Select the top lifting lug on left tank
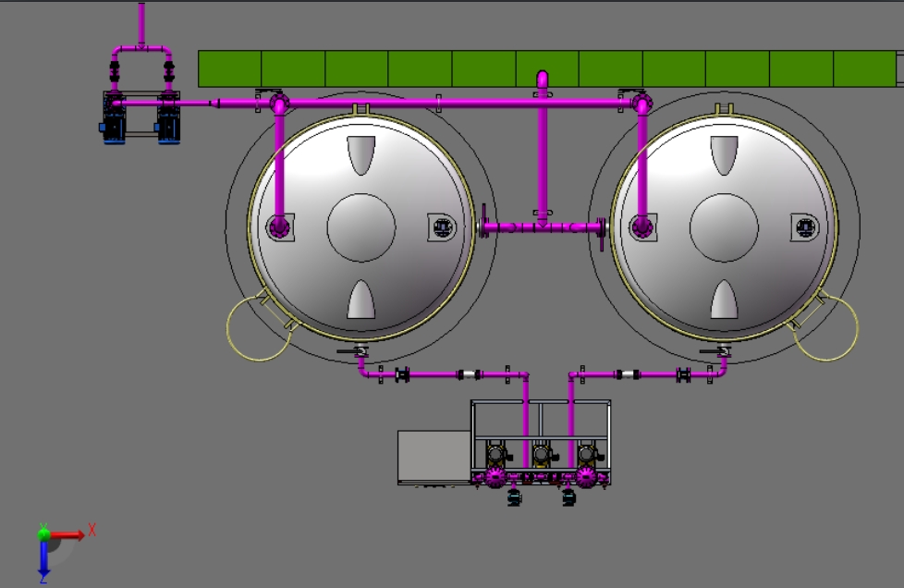 [x=361, y=155]
